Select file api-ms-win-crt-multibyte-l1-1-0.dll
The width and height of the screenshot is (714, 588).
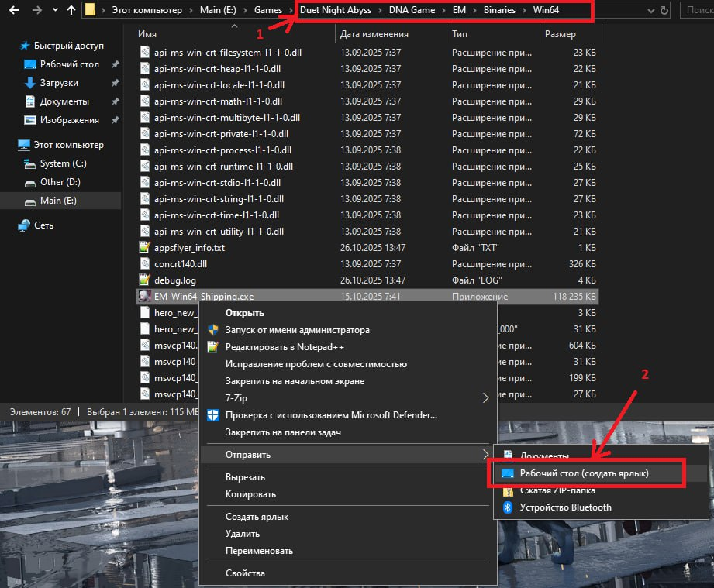(227, 118)
